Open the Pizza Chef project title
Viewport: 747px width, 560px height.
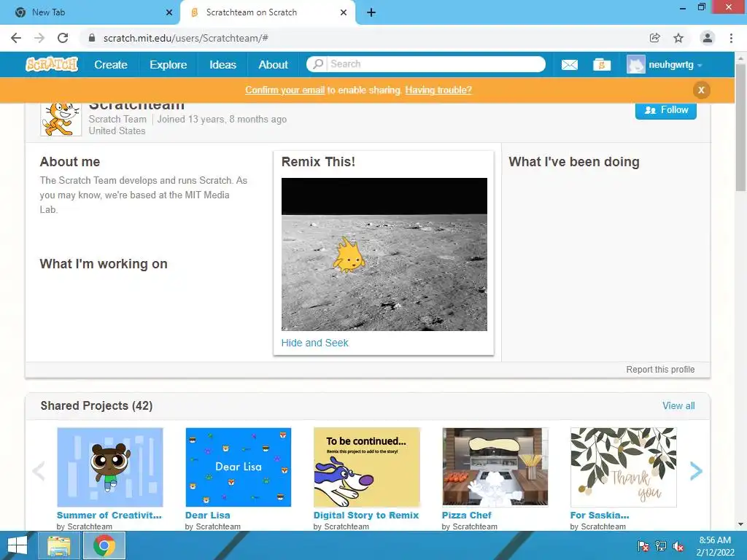[466, 516]
